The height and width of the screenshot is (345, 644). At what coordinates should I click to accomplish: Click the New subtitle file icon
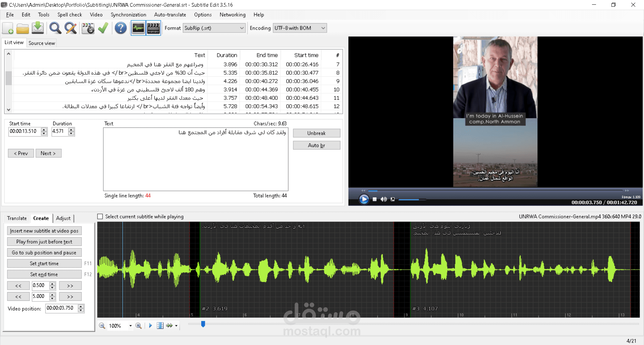coord(8,28)
